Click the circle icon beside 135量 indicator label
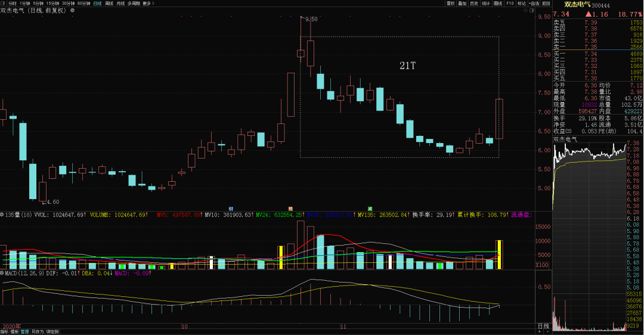Screen dimensions: 644x335 (2, 215)
